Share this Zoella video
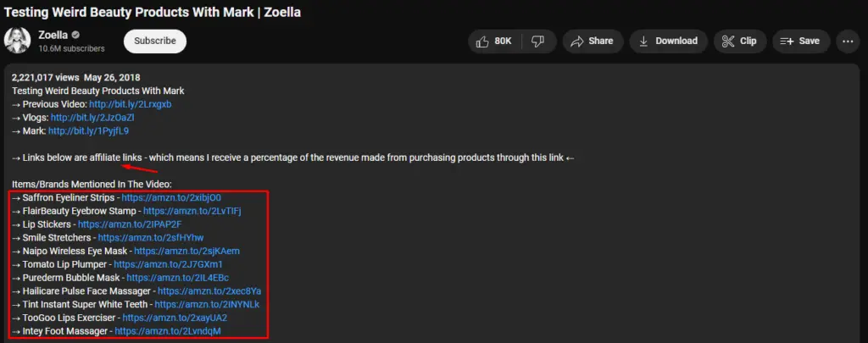Viewport: 868px width, 343px height. (x=592, y=41)
